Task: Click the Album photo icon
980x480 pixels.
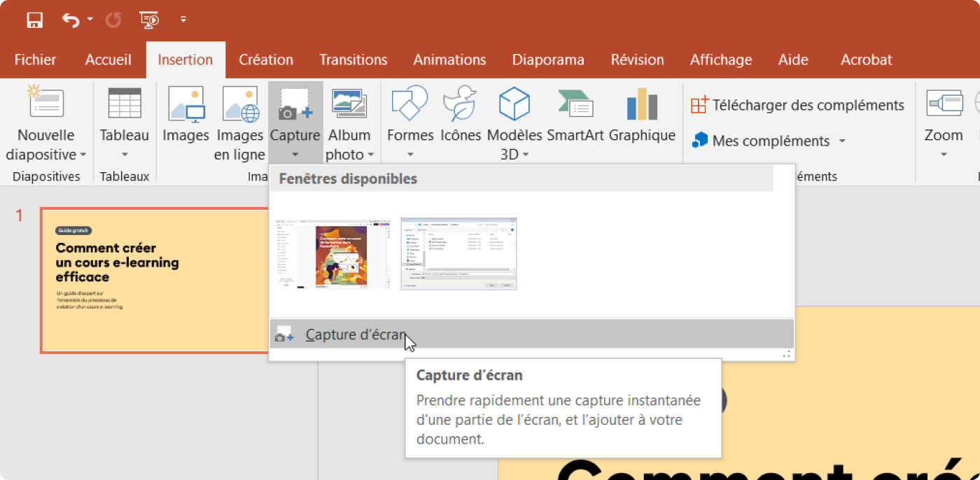Action: coord(349,104)
